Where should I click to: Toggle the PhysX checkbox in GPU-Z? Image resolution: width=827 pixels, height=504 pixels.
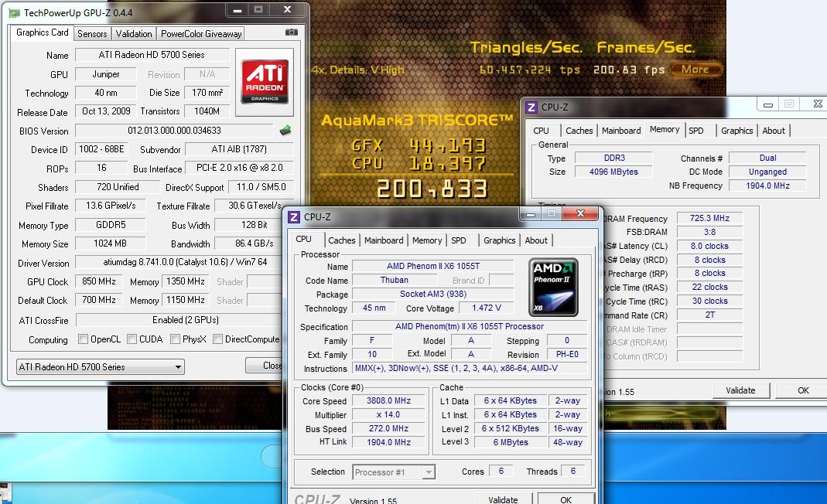(175, 339)
